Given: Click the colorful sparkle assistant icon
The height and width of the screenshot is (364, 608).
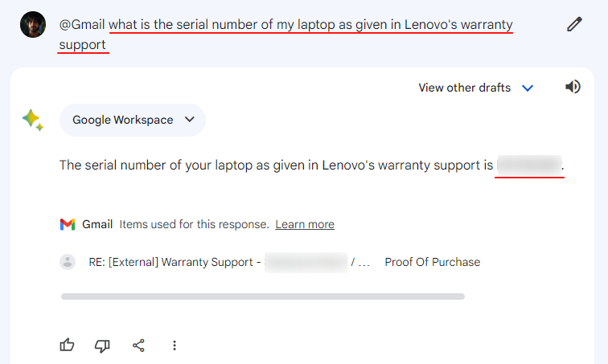Looking at the screenshot, I should (33, 120).
